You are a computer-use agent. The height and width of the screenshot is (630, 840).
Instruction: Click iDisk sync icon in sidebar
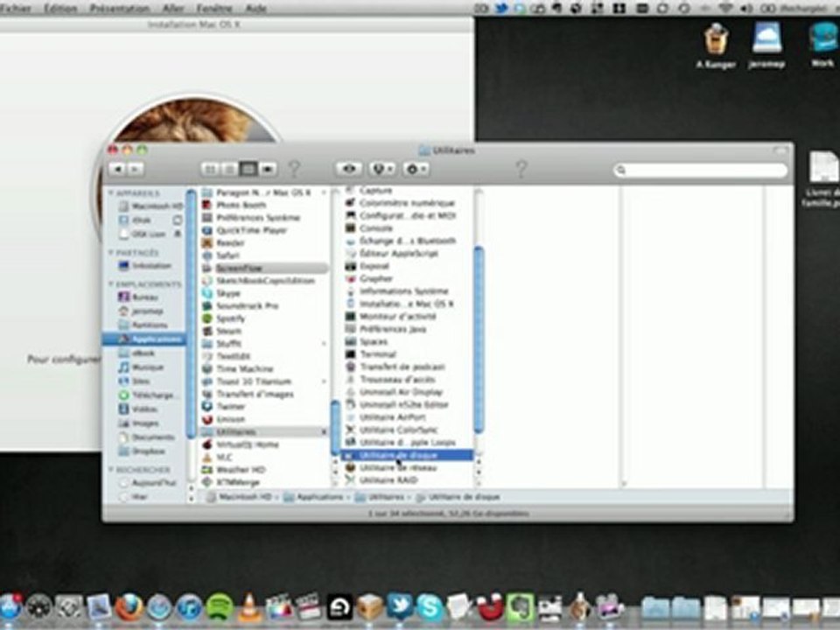click(x=178, y=220)
